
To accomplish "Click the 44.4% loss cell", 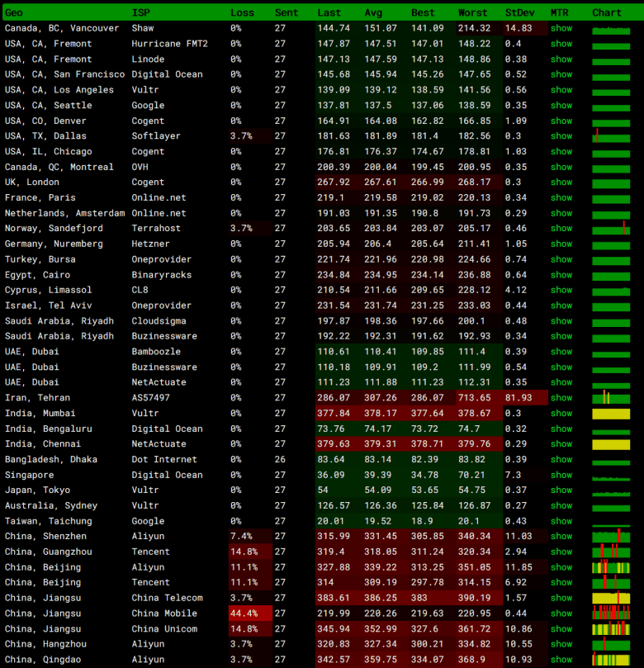I will coord(250,614).
